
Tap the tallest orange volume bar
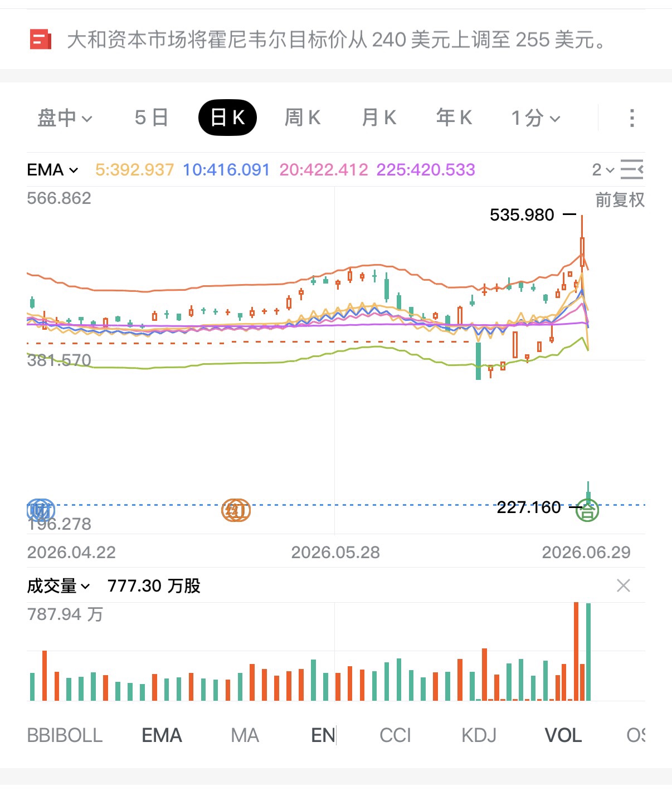click(x=576, y=651)
